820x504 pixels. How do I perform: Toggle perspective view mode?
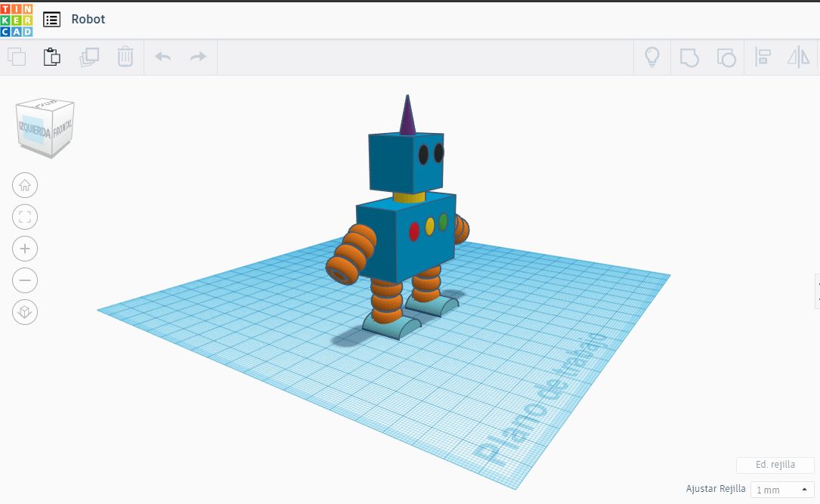pos(25,311)
